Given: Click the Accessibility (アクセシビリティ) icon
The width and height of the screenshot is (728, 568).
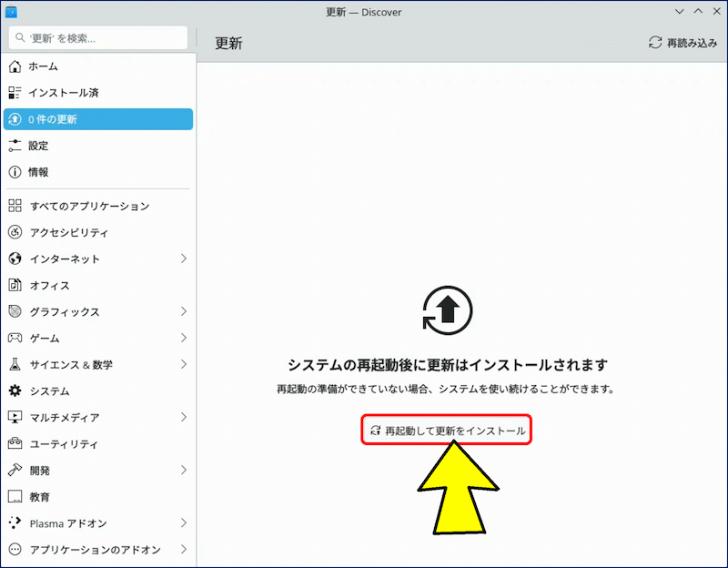Looking at the screenshot, I should (15, 233).
